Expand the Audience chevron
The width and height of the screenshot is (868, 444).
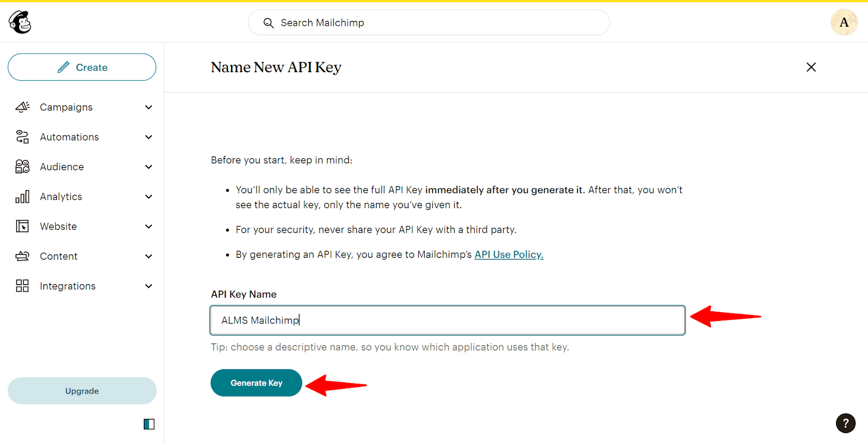pyautogui.click(x=149, y=167)
